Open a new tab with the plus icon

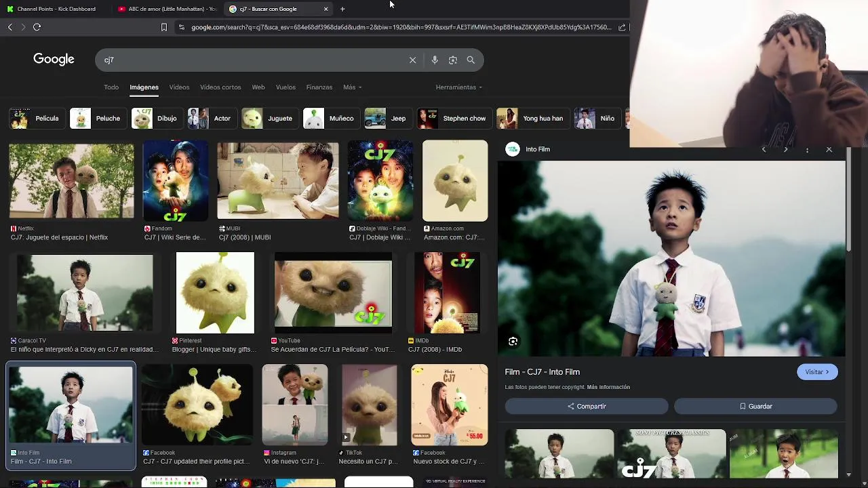(342, 9)
